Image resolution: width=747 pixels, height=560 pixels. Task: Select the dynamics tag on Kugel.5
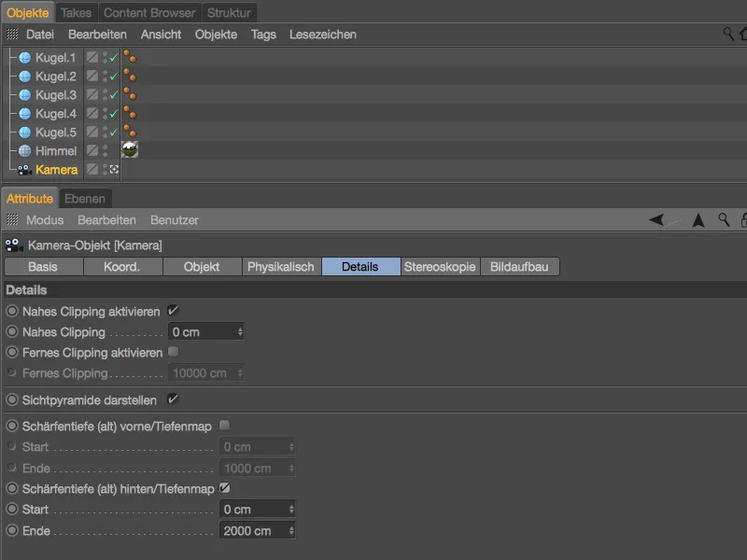(x=130, y=131)
